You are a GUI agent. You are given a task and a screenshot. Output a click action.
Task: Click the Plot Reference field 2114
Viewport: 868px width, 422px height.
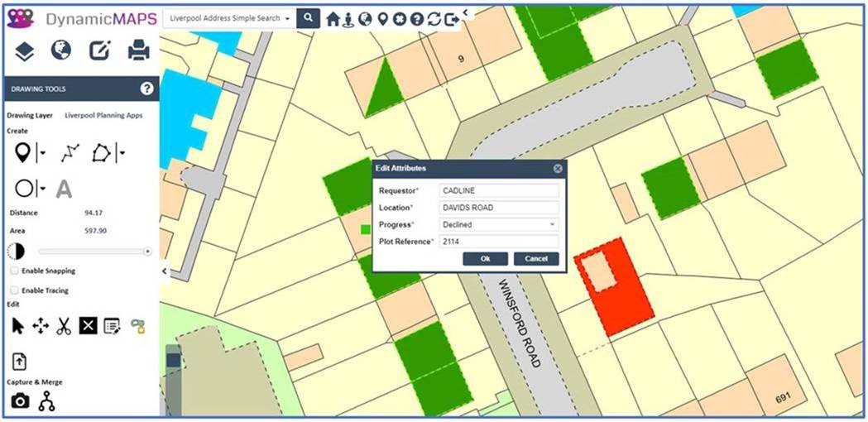coord(499,242)
